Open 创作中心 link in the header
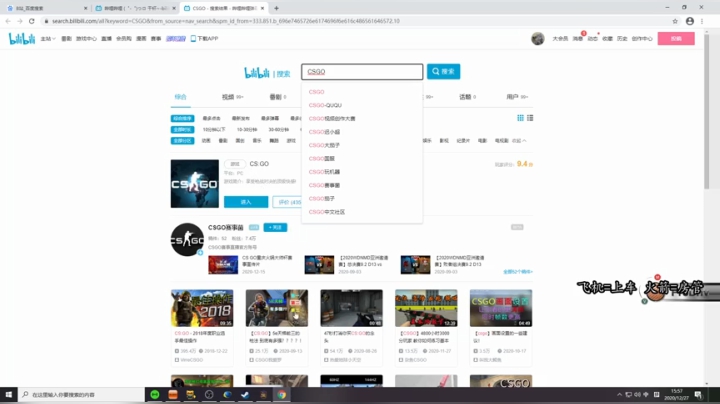720x404 pixels. tap(642, 39)
